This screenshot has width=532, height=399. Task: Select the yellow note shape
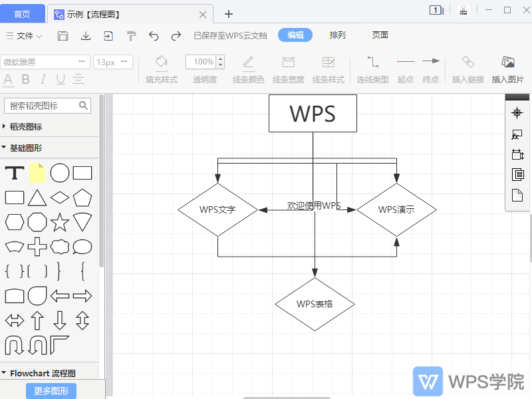(37, 173)
